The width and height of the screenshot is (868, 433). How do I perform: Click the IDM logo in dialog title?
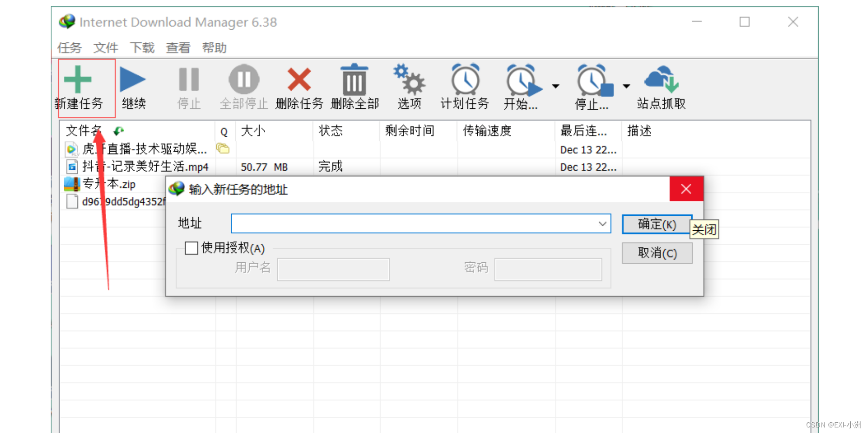(177, 189)
